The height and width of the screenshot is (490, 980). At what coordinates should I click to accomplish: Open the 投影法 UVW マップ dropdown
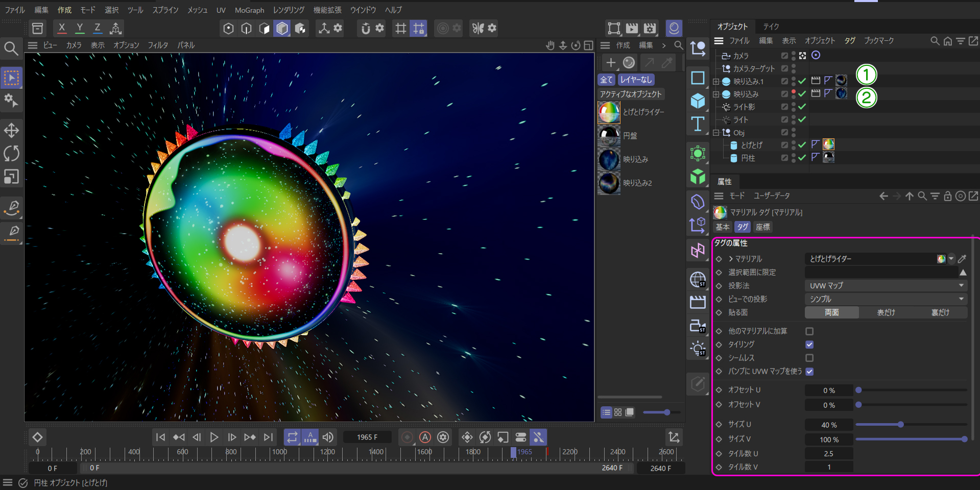(886, 286)
